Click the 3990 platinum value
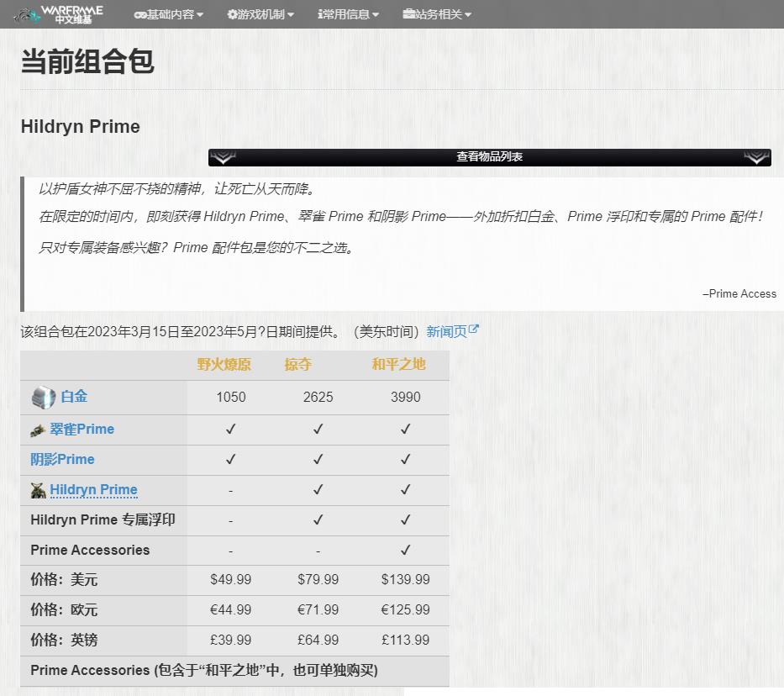 tap(406, 397)
